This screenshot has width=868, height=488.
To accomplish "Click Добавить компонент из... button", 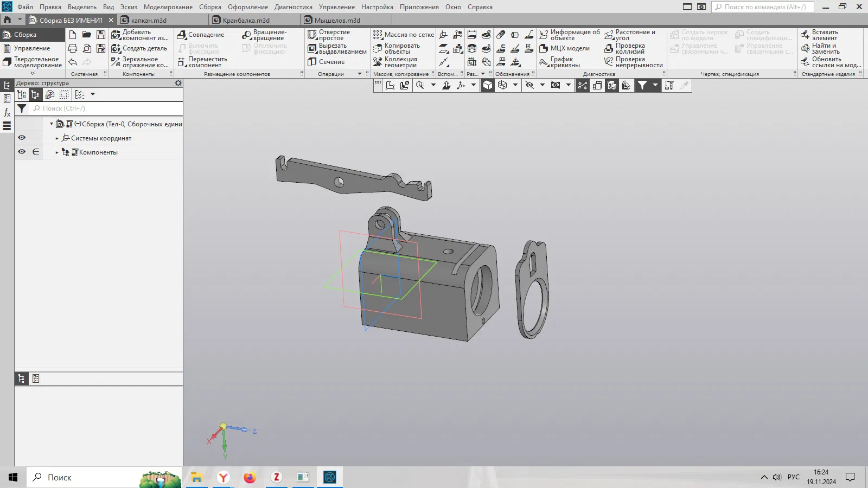I will point(140,35).
